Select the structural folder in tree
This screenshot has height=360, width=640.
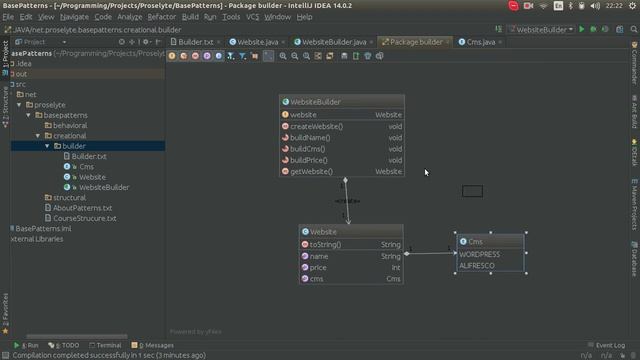point(65,198)
